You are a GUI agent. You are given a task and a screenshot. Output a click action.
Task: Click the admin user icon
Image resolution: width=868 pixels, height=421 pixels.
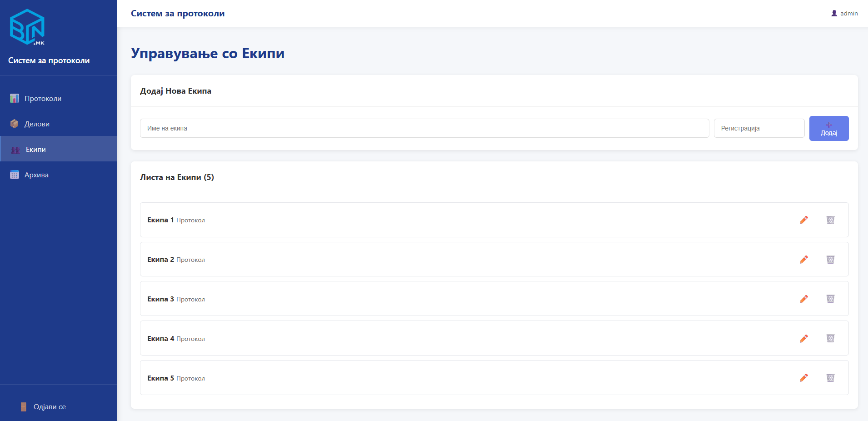coord(834,13)
